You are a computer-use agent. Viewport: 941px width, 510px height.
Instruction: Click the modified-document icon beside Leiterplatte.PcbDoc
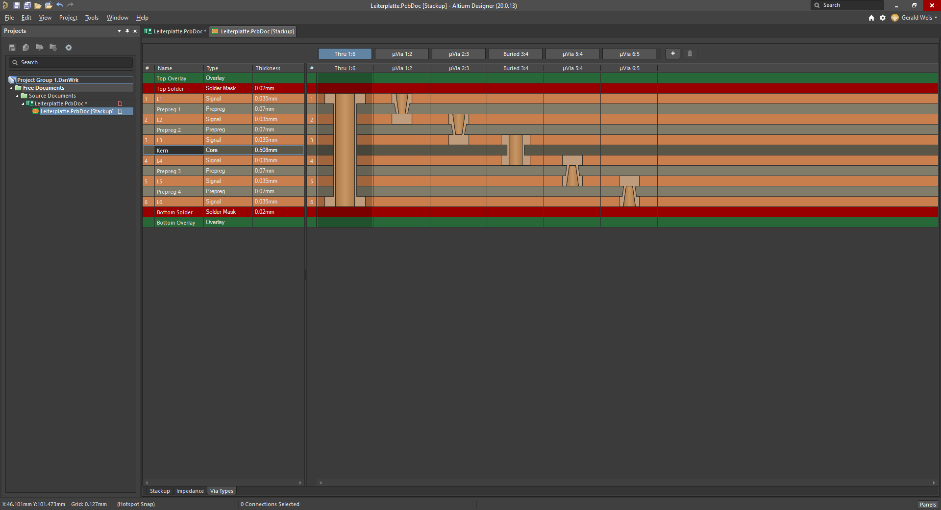click(x=120, y=104)
